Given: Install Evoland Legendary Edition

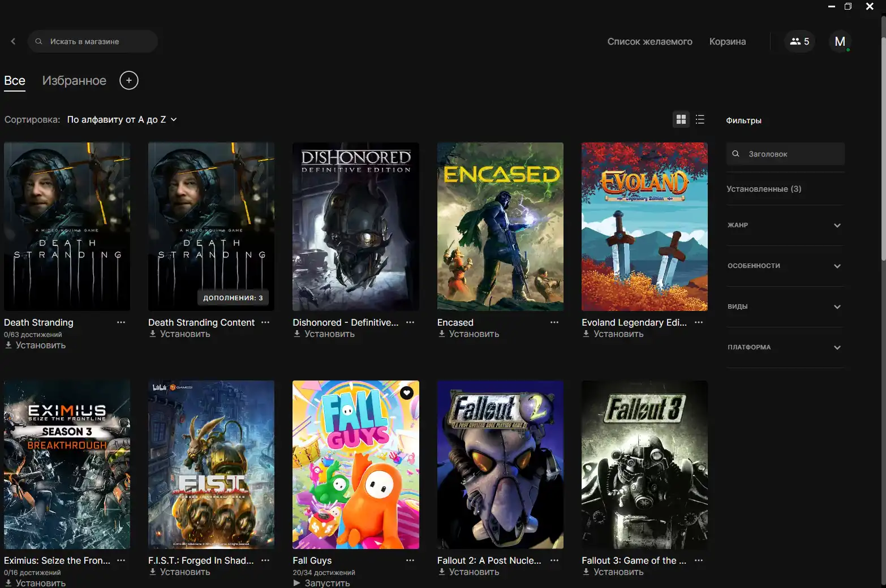Looking at the screenshot, I should [613, 334].
